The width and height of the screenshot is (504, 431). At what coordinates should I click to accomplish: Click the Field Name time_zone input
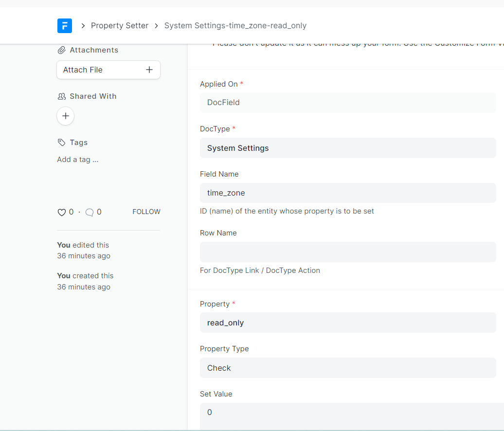(x=348, y=193)
